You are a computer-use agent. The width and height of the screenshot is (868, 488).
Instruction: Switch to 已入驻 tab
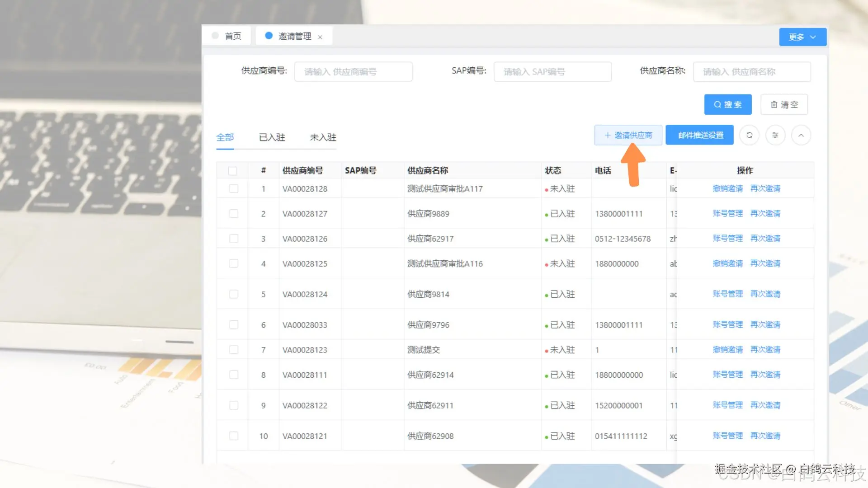pyautogui.click(x=272, y=137)
